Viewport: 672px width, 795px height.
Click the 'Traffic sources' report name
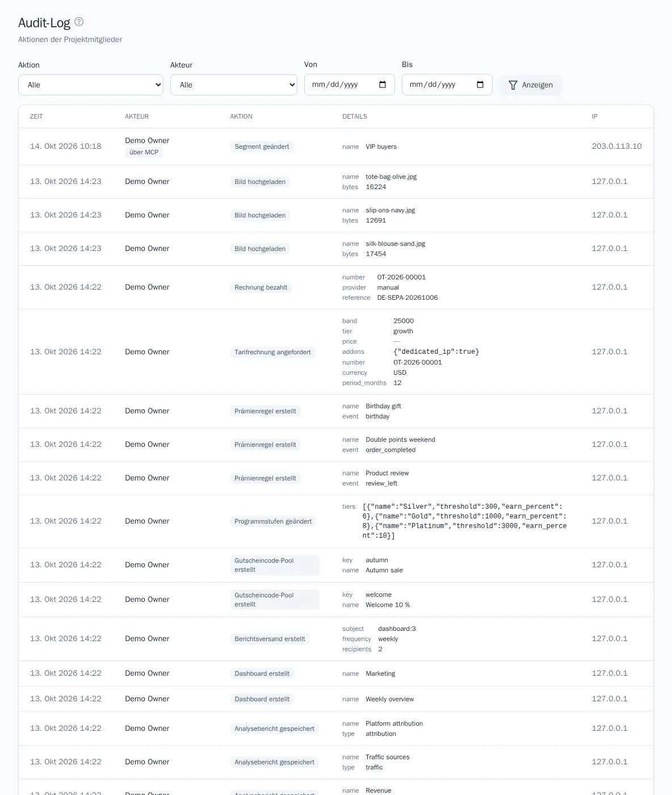[x=388, y=757]
